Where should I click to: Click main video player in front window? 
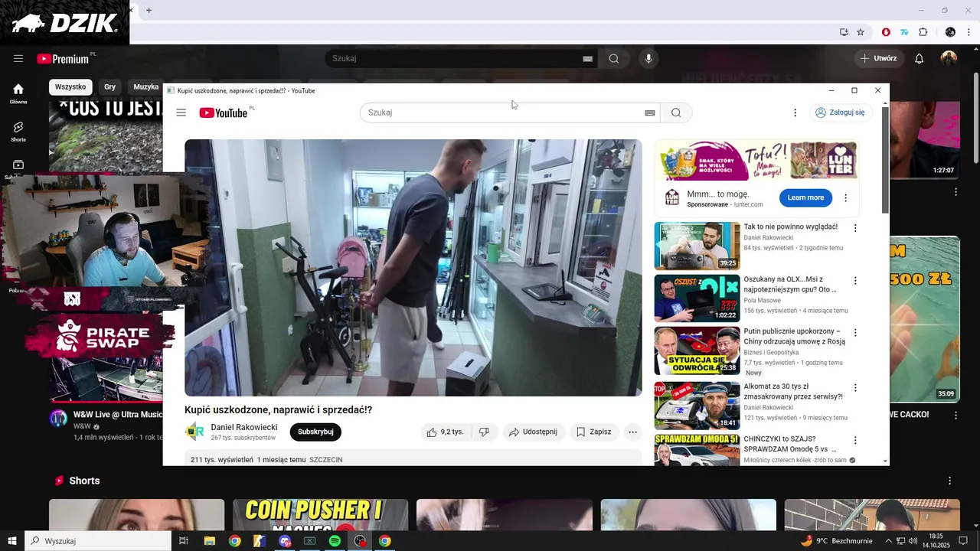tap(413, 268)
